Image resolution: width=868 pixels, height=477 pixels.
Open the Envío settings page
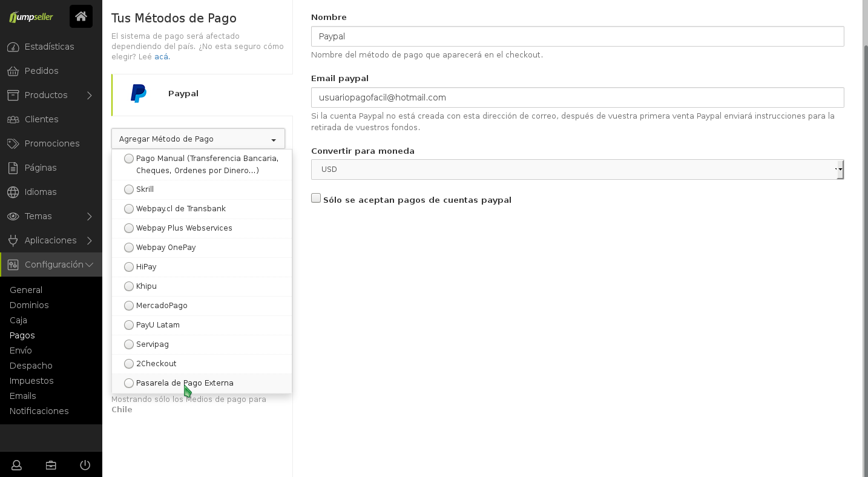pos(21,350)
